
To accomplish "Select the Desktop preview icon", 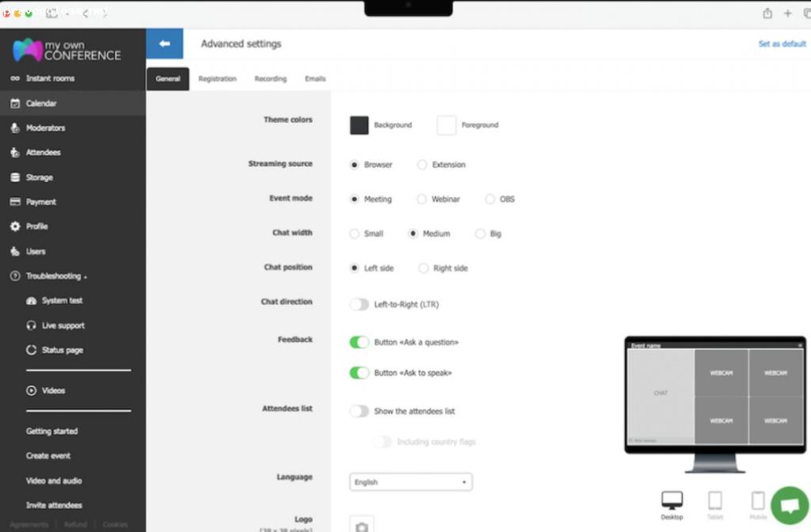I will coord(672,502).
